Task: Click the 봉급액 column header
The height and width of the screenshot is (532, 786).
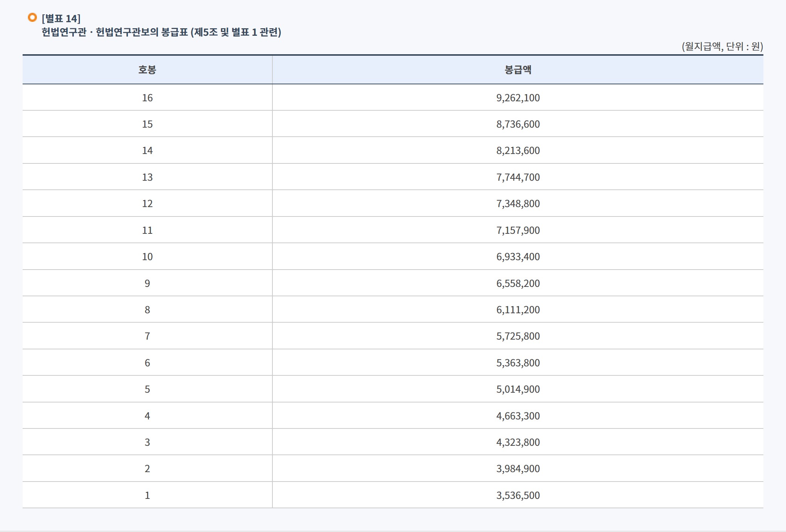Action: [x=518, y=70]
